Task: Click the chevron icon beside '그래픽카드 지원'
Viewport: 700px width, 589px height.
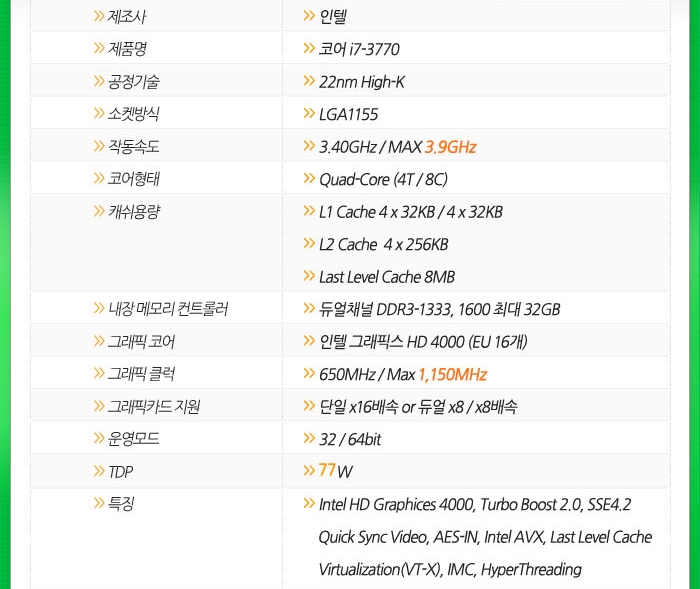Action: coord(99,406)
